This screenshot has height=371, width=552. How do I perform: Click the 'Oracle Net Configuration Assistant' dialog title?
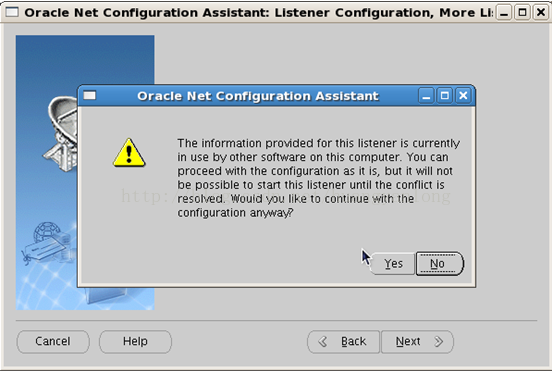[x=258, y=96]
